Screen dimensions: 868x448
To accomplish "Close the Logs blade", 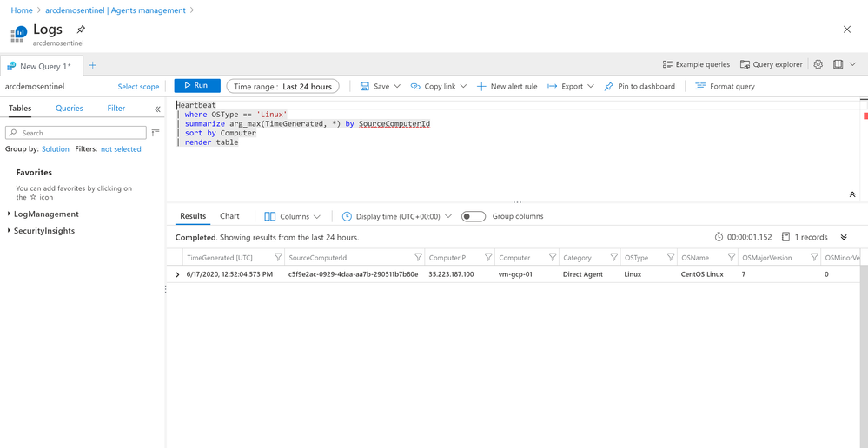I will 846,30.
